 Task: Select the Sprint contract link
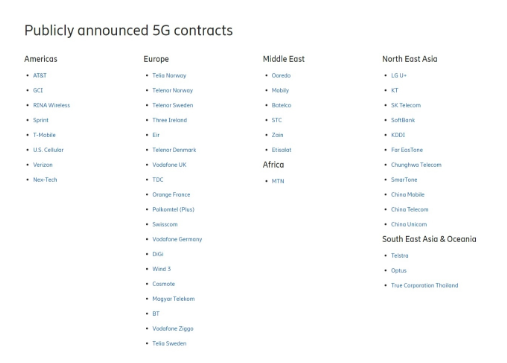(41, 120)
